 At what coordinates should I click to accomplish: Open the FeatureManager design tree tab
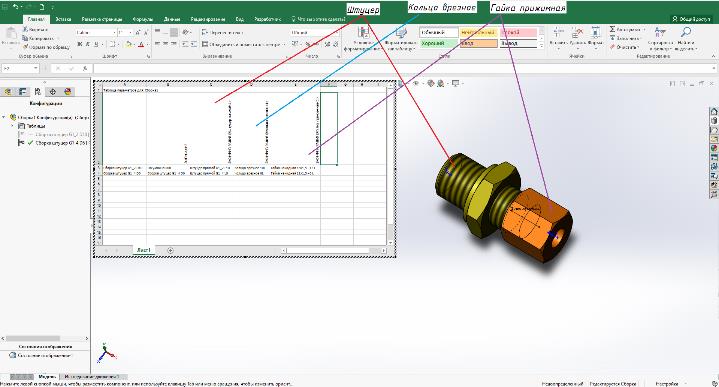tap(8, 92)
